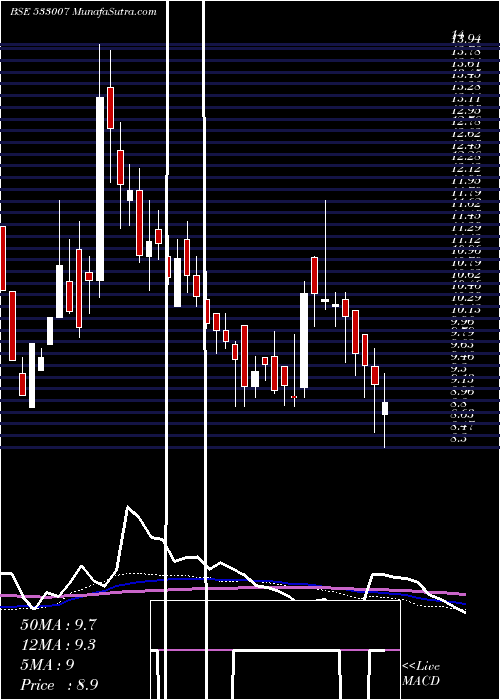Viewport: 500px width, 700px height.
Task: Click the 13.94 price axis label
Action: 467,41
